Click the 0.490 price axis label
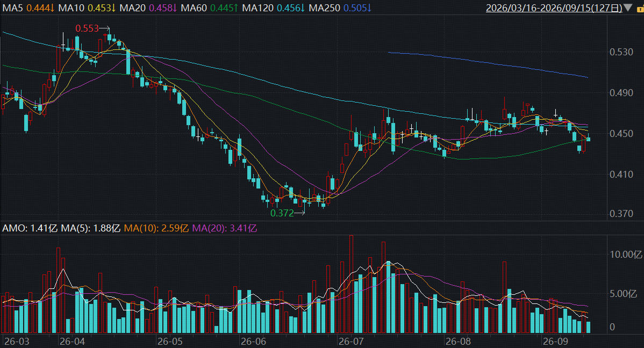Viewport: 644px width, 348px height. (x=621, y=93)
